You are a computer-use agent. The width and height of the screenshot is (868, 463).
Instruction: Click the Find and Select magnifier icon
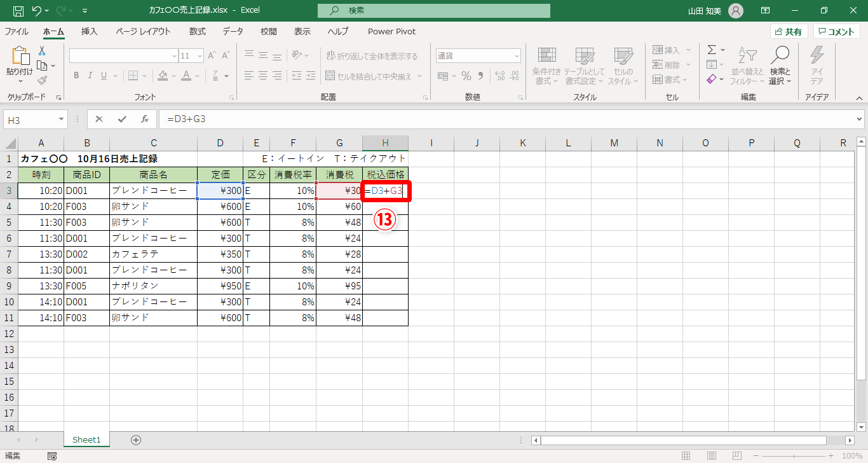pyautogui.click(x=780, y=55)
